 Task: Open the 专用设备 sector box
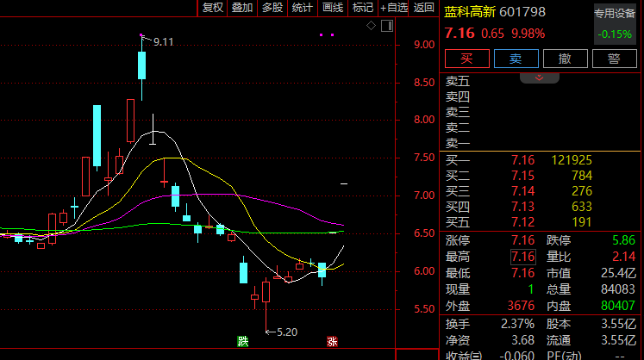(x=615, y=24)
